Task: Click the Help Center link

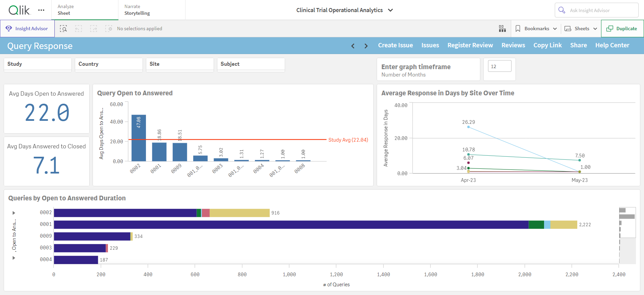Action: 612,45
